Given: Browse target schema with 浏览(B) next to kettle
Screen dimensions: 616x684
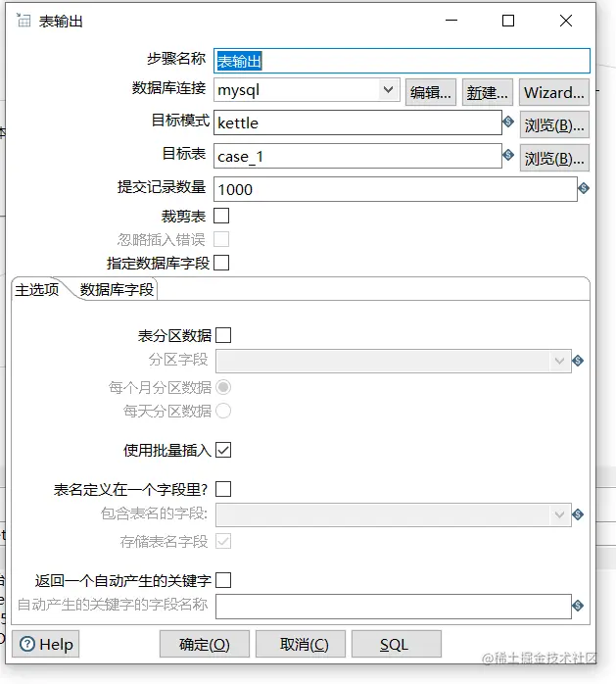Looking at the screenshot, I should click(x=554, y=124).
